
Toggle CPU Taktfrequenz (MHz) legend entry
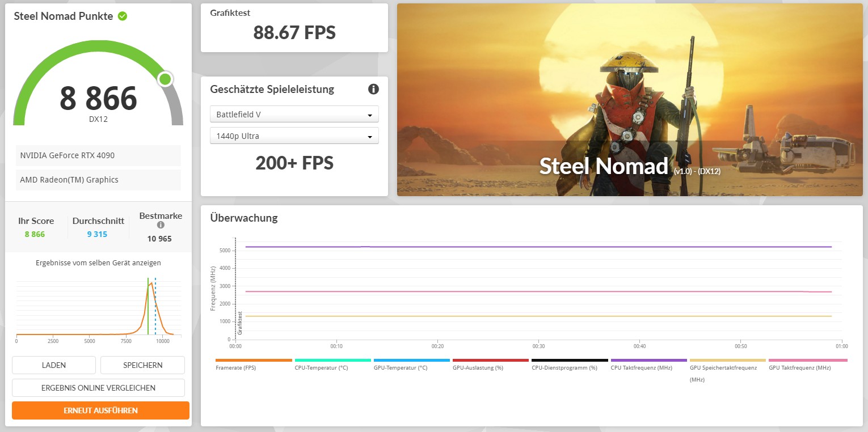pos(648,365)
